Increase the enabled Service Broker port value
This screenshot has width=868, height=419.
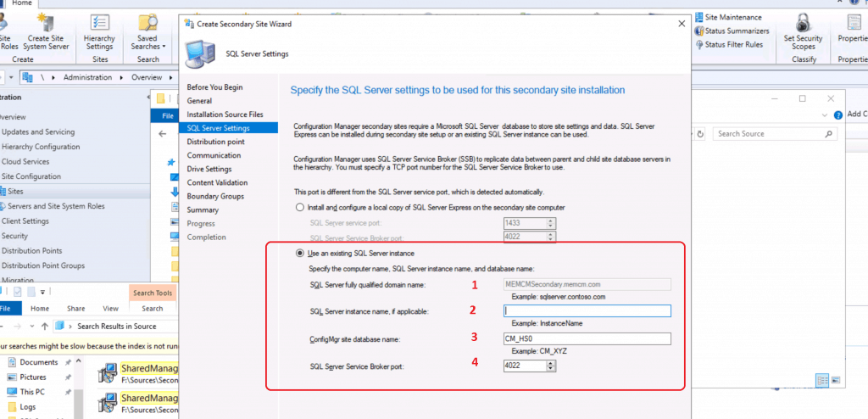point(550,363)
